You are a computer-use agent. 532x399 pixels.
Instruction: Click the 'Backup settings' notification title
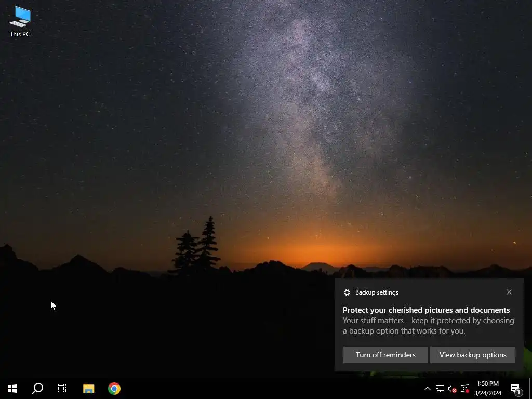(377, 292)
